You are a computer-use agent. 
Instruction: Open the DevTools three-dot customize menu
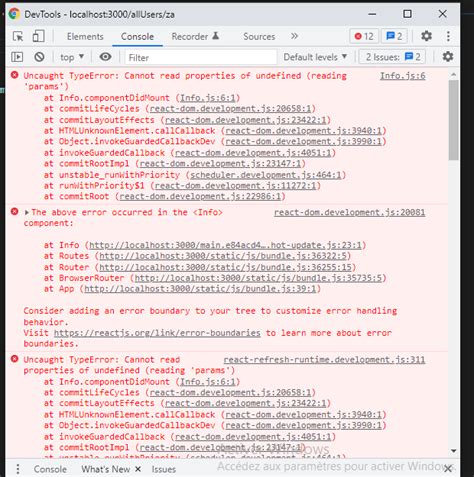click(x=448, y=36)
